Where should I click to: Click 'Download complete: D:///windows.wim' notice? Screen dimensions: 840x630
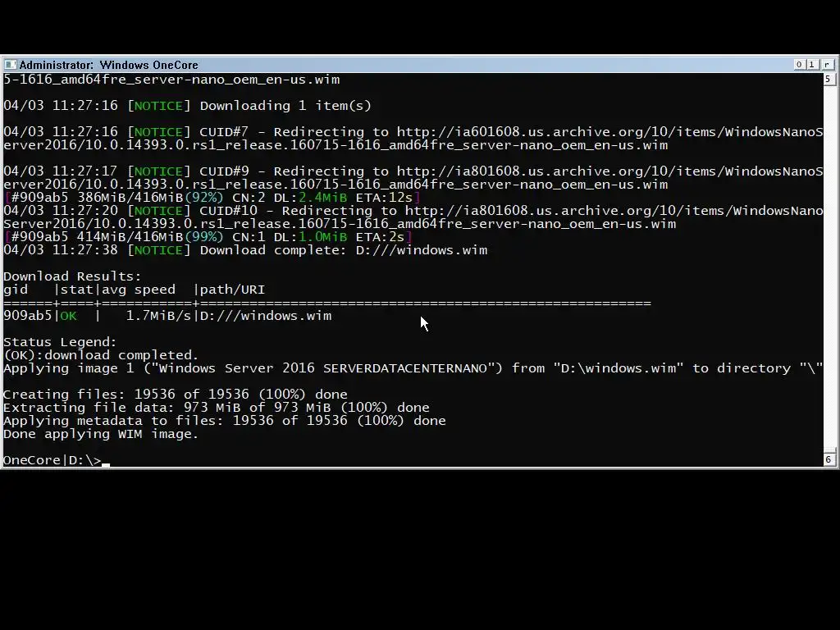coord(344,250)
